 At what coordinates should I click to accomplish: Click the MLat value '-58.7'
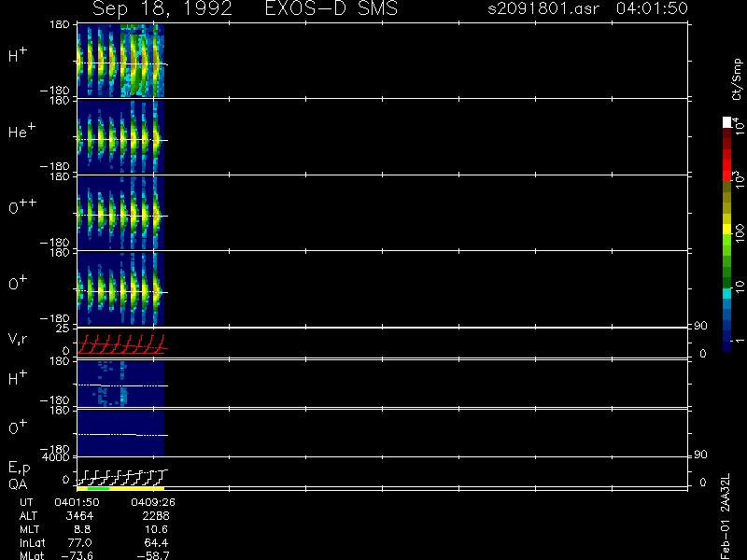pos(153,555)
